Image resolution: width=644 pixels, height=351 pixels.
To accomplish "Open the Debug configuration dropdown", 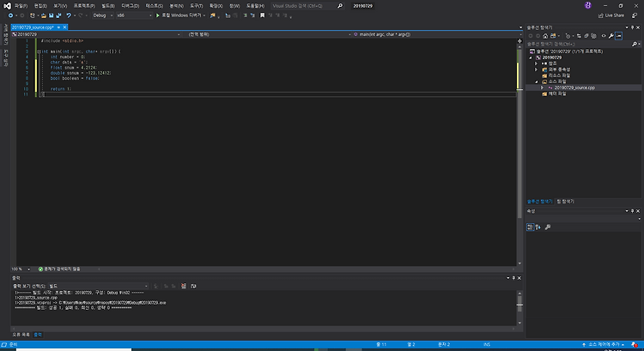I will pos(103,15).
